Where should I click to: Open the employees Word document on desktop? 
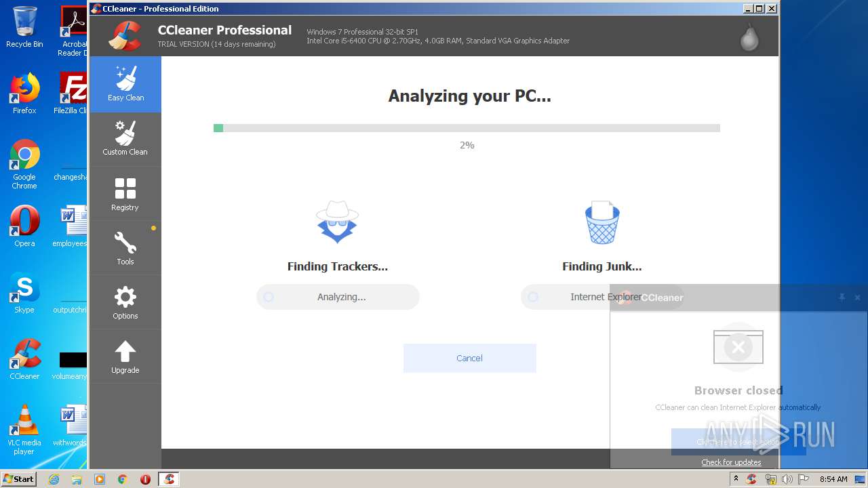point(72,226)
